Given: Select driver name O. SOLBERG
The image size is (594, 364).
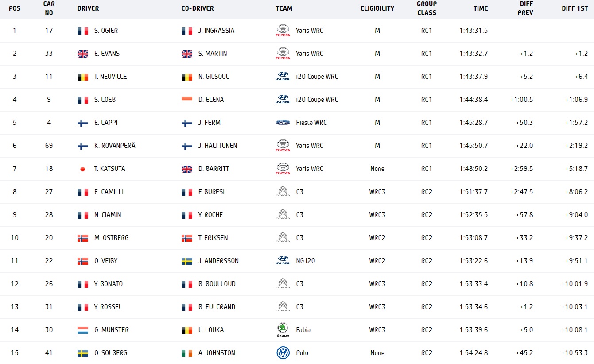Looking at the screenshot, I should pyautogui.click(x=111, y=353).
